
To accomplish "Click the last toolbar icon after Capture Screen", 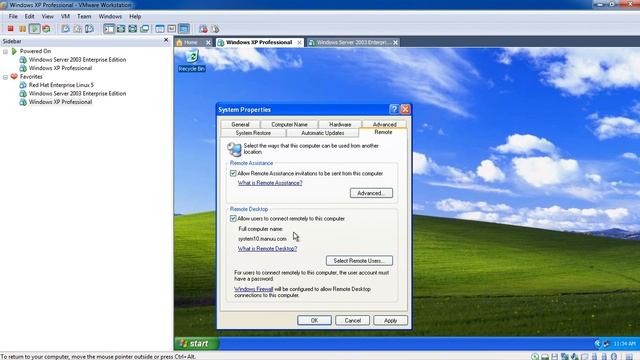I will pos(215,29).
